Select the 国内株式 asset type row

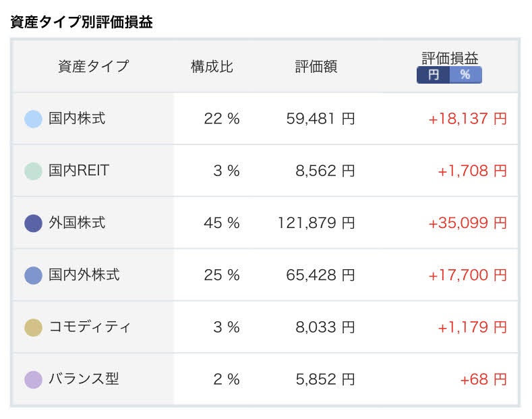click(265, 119)
